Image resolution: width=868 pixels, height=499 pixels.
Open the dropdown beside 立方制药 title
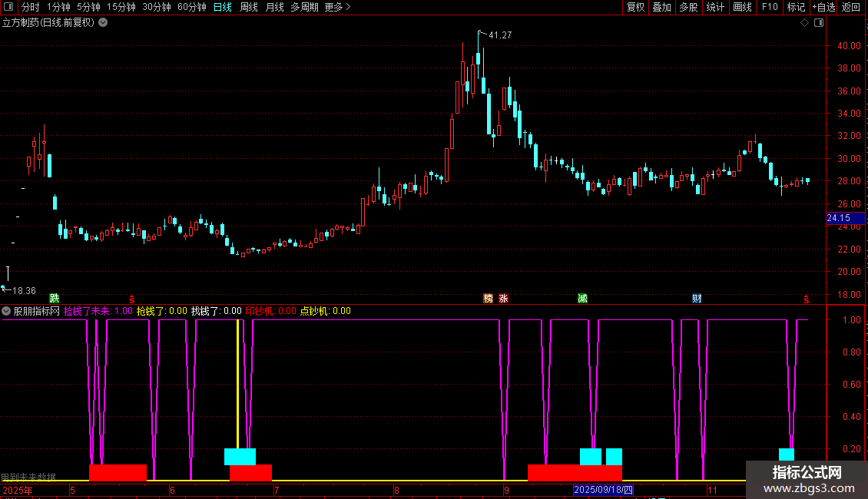pyautogui.click(x=103, y=23)
